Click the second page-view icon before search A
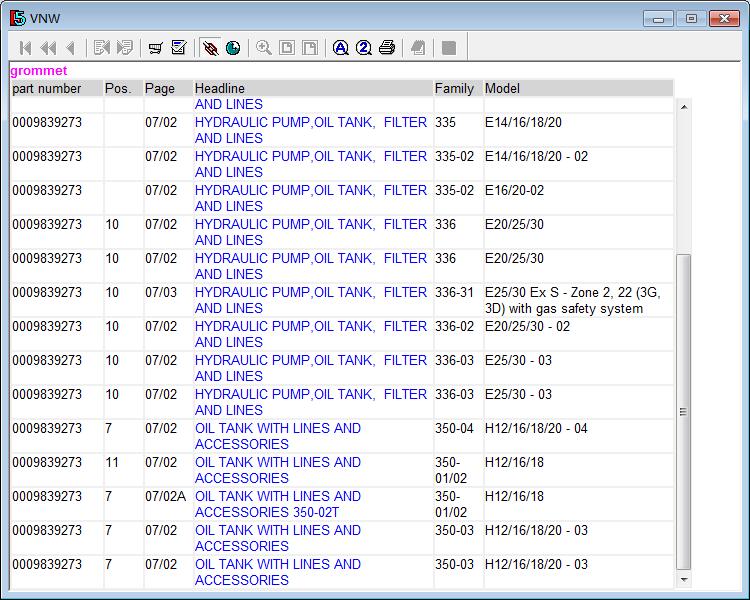 pyautogui.click(x=310, y=48)
